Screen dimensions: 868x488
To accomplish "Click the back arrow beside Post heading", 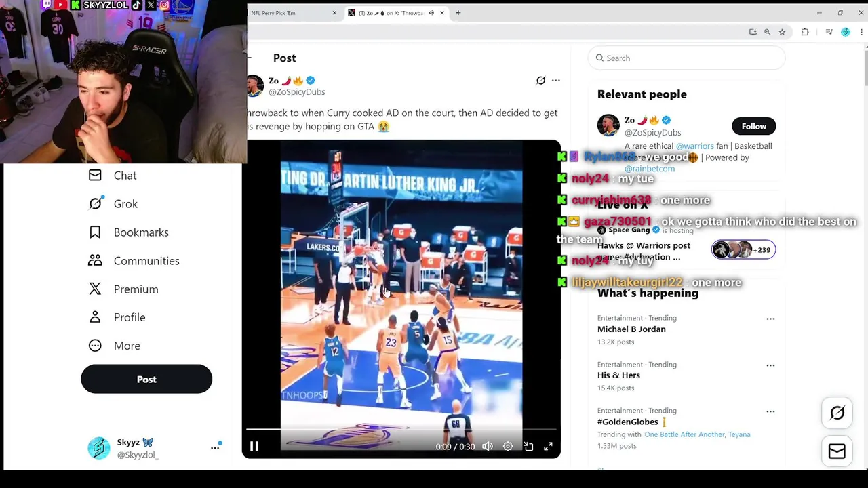I will (x=250, y=58).
